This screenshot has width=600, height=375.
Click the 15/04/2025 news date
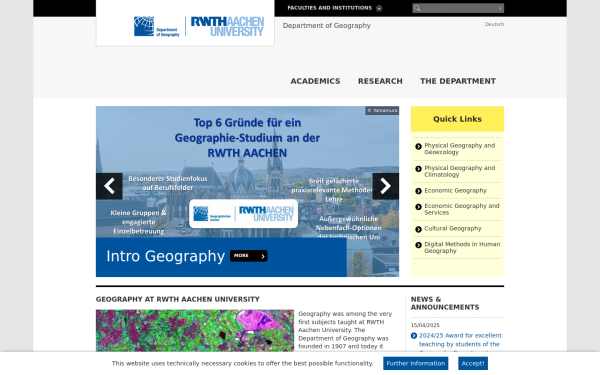(425, 325)
